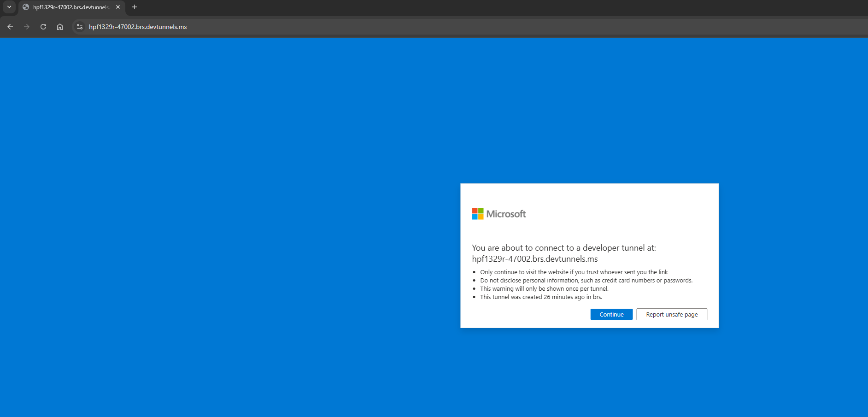The image size is (868, 417).
Task: Click the globe favicon on the tab
Action: (26, 7)
